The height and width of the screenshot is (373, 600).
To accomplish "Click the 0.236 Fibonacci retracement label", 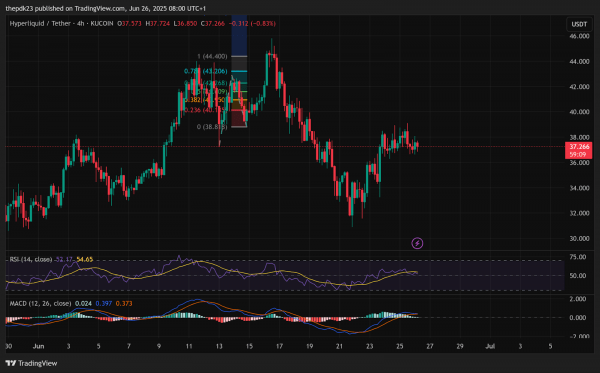I will 204,110.
